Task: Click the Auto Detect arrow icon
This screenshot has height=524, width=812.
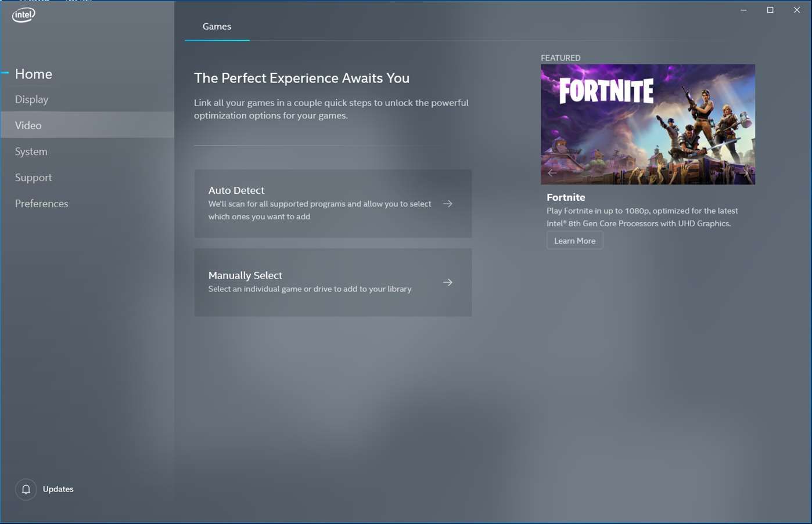Action: 448,204
